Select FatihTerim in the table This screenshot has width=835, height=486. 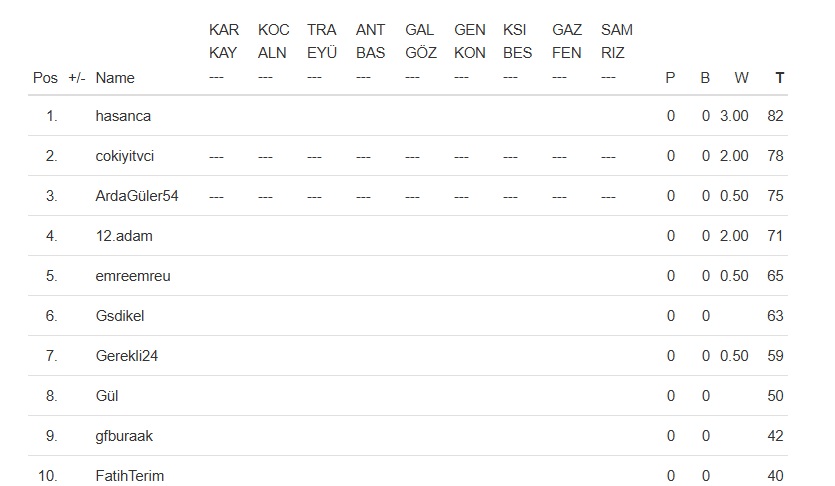(x=130, y=476)
